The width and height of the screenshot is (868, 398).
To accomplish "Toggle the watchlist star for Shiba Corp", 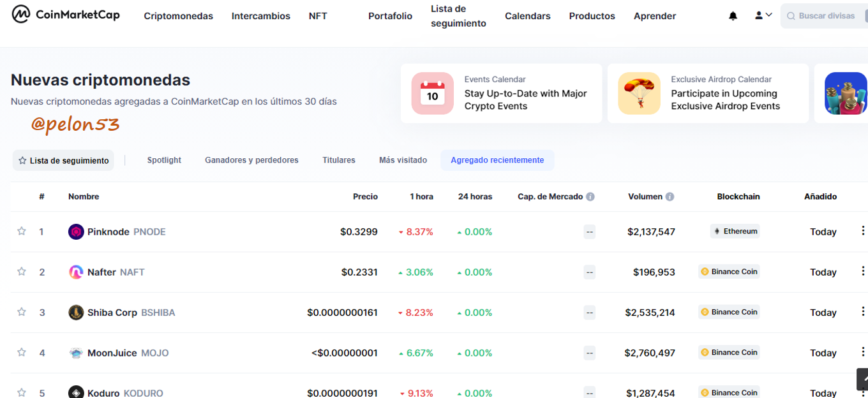I will click(x=22, y=312).
